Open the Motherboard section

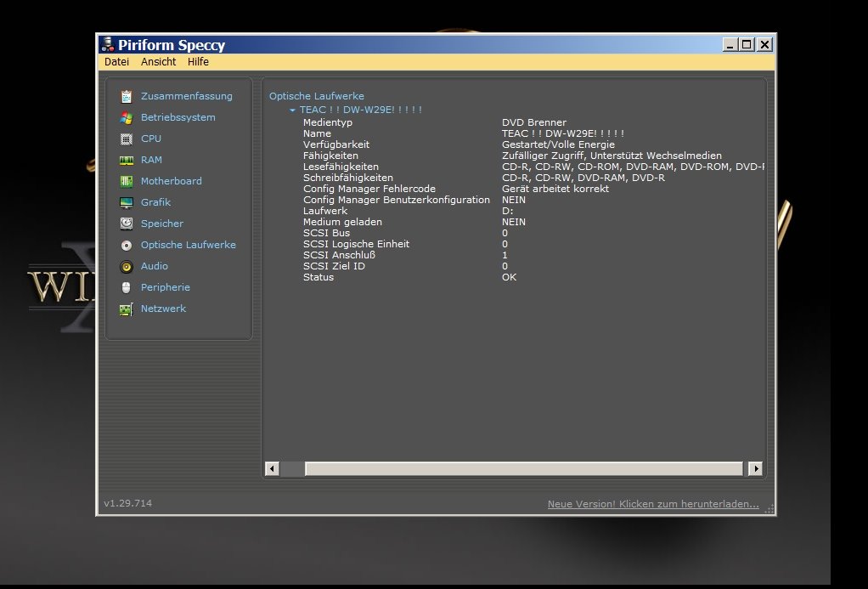tap(171, 181)
